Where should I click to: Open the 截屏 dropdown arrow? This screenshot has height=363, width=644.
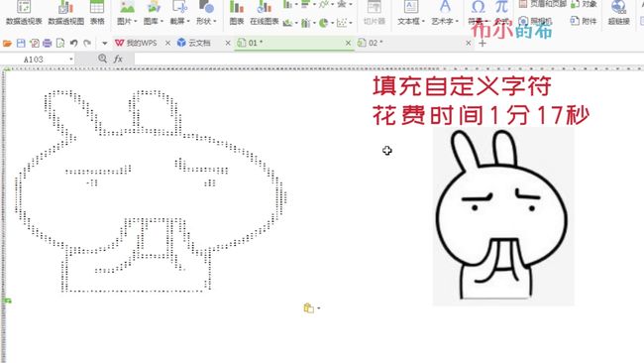pyautogui.click(x=188, y=22)
